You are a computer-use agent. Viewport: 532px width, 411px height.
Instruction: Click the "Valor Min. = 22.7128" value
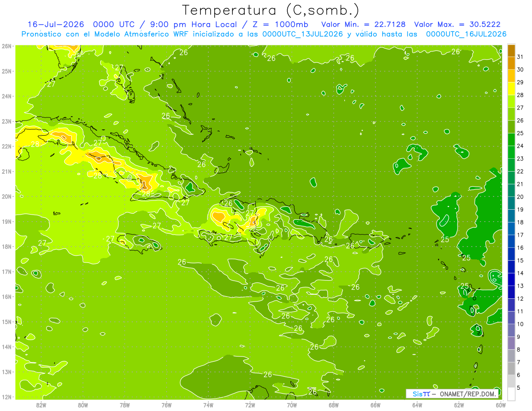[x=364, y=24]
